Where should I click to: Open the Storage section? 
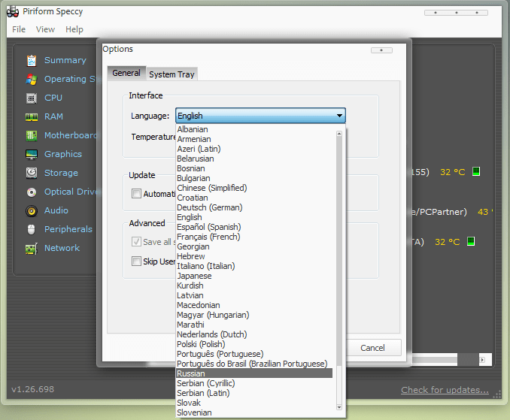pos(61,173)
